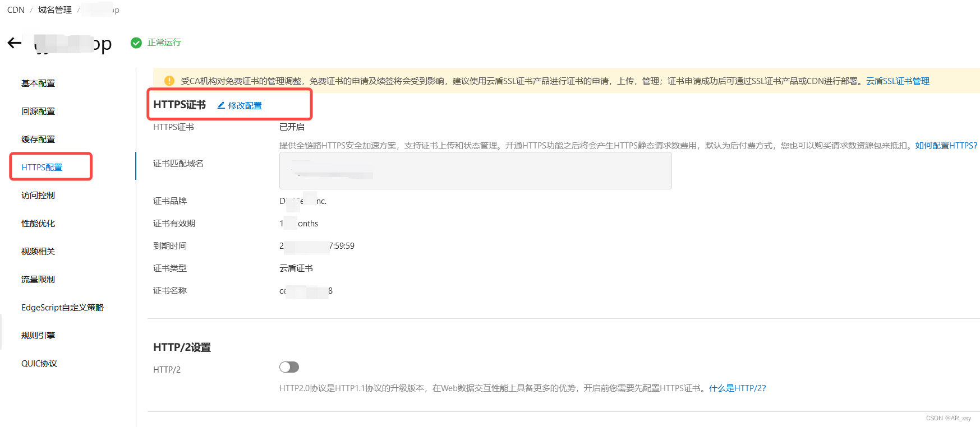Open 基本配置 in the sidebar
This screenshot has height=427, width=980.
(38, 83)
